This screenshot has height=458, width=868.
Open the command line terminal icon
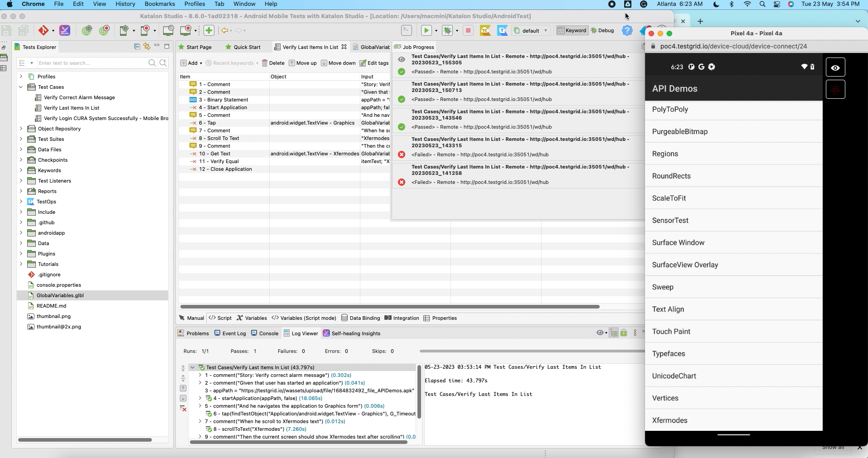tap(407, 30)
